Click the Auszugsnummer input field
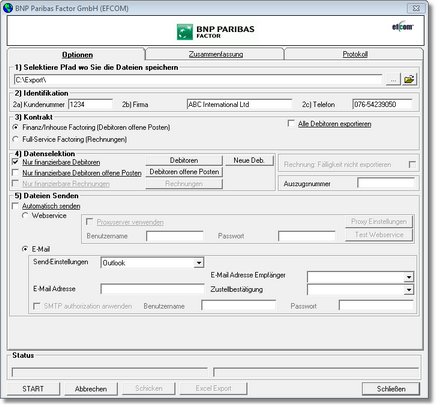This screenshot has width=436, height=406. tap(386, 183)
